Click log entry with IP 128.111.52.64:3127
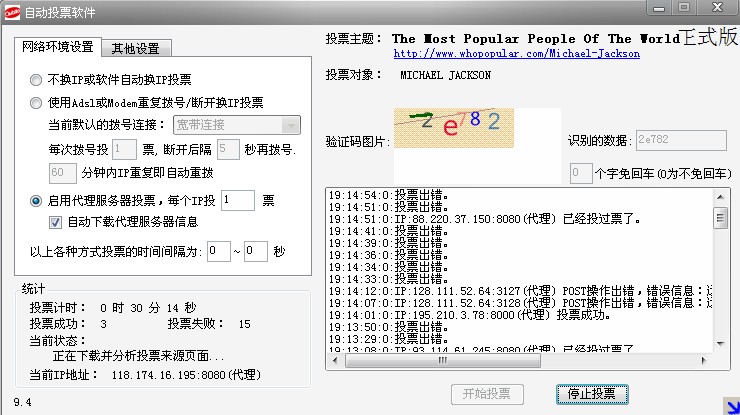The height and width of the screenshot is (415, 740). point(521,291)
